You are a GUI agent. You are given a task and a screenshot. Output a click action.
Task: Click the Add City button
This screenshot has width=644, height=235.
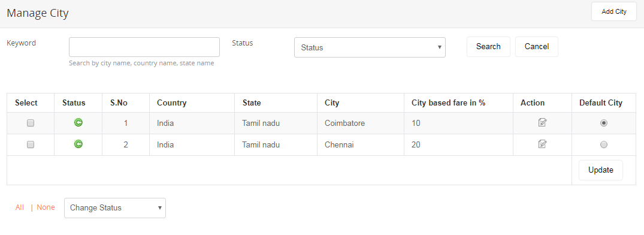pyautogui.click(x=614, y=11)
